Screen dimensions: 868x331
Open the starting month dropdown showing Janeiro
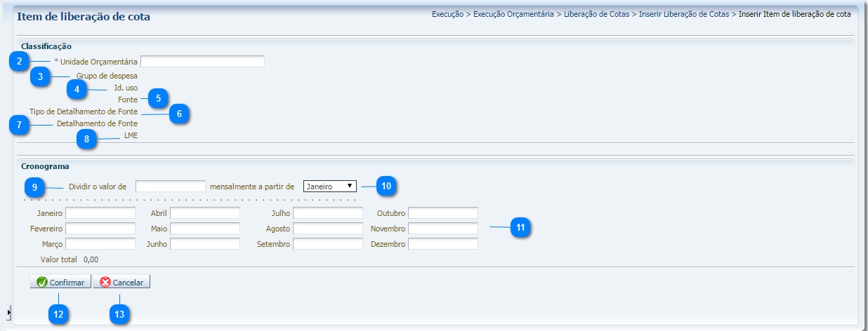click(x=330, y=186)
